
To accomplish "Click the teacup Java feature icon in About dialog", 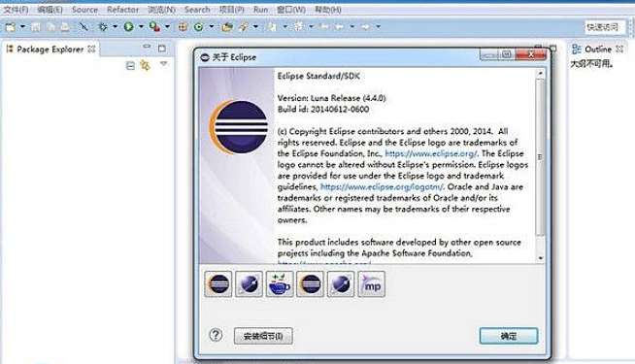I will (x=280, y=284).
